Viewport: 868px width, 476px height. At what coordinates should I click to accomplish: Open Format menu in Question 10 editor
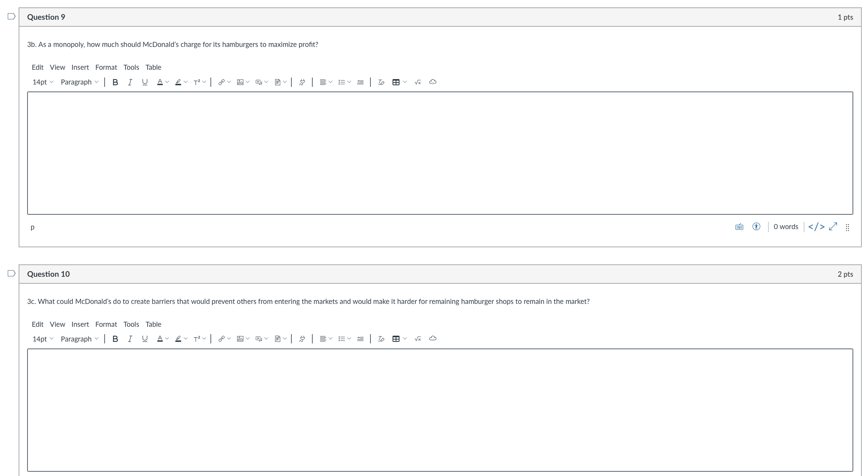pyautogui.click(x=106, y=324)
